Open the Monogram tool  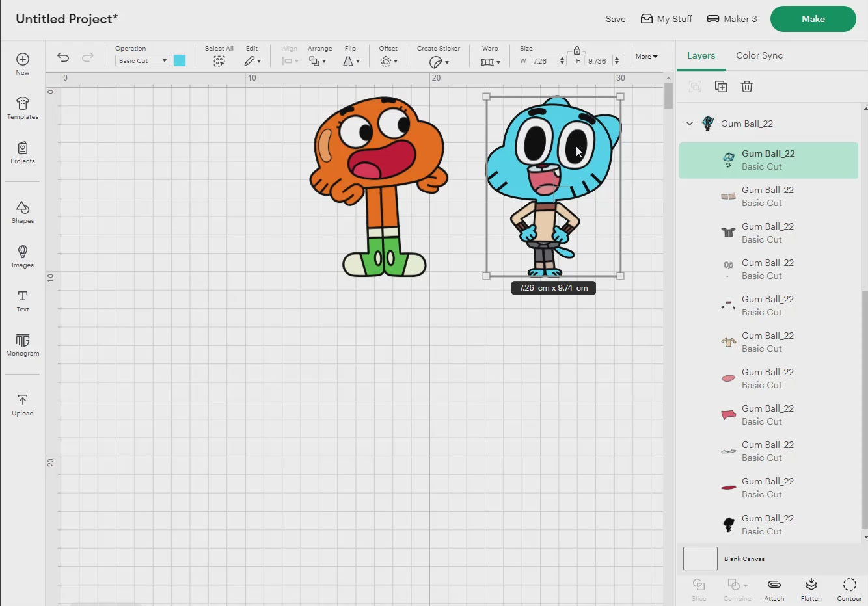(23, 345)
